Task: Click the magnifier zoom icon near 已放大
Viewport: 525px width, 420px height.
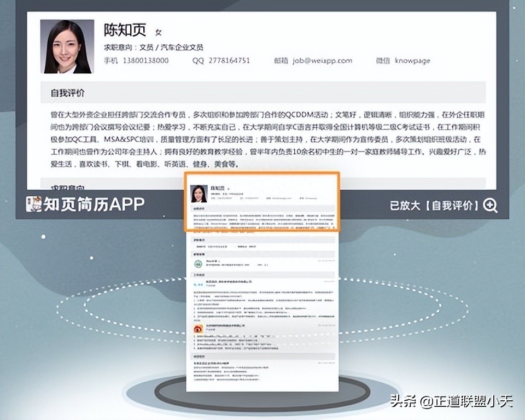Action: click(492, 206)
